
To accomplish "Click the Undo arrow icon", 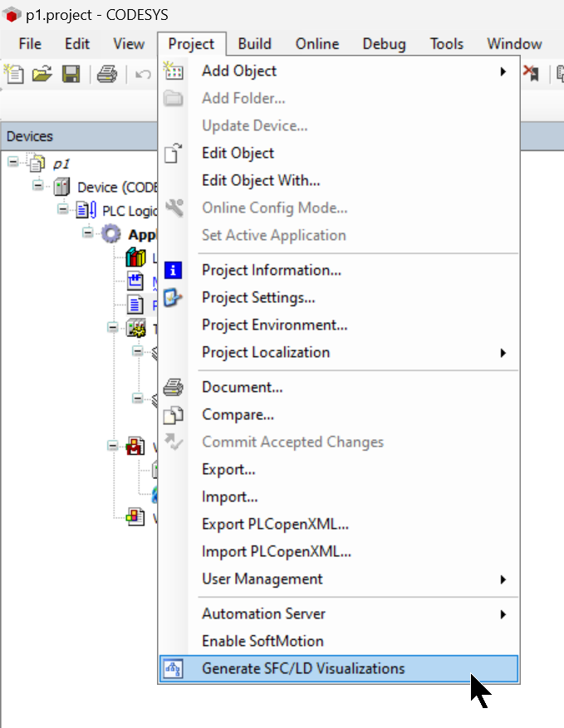I will click(x=143, y=74).
